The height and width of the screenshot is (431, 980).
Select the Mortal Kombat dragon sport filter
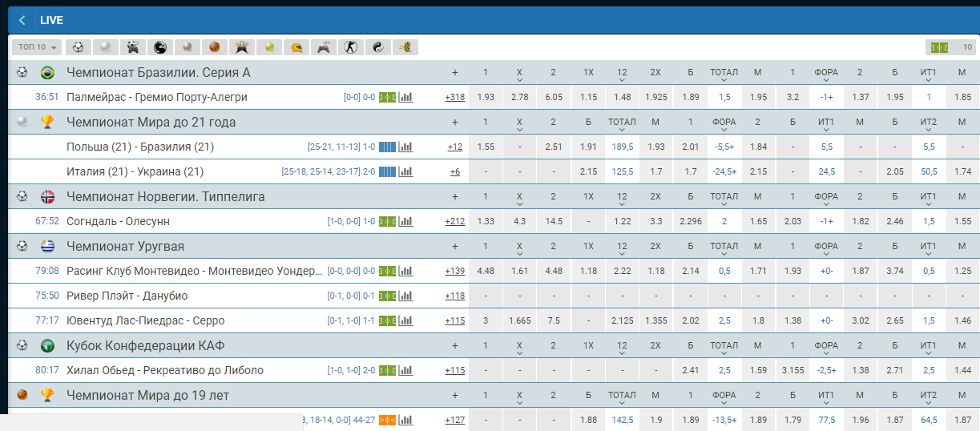point(159,47)
